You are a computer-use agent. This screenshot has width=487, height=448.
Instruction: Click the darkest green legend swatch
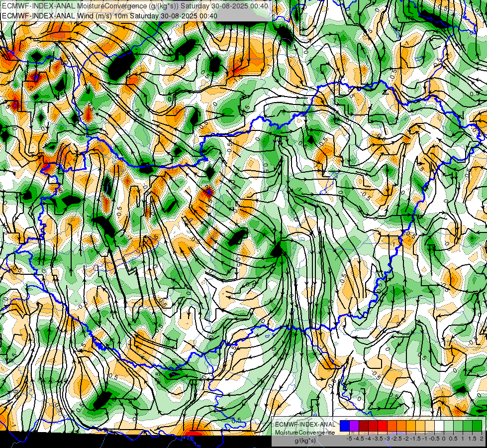[477, 426]
